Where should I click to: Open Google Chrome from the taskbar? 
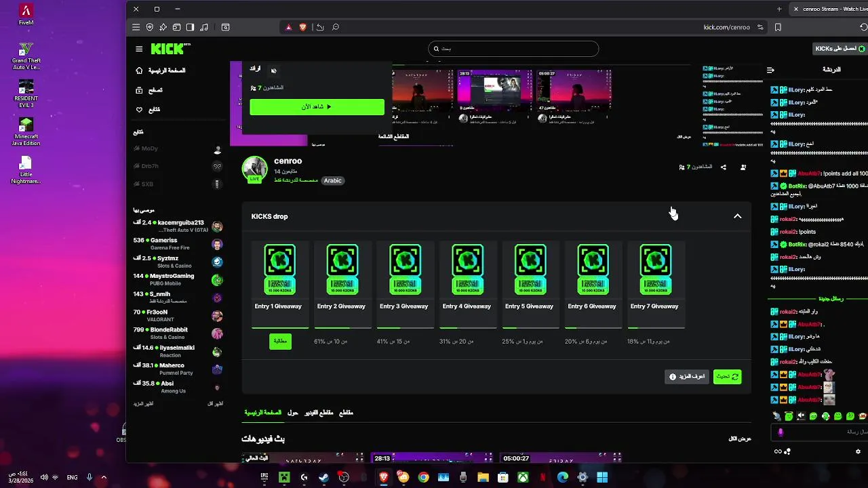pos(423,477)
